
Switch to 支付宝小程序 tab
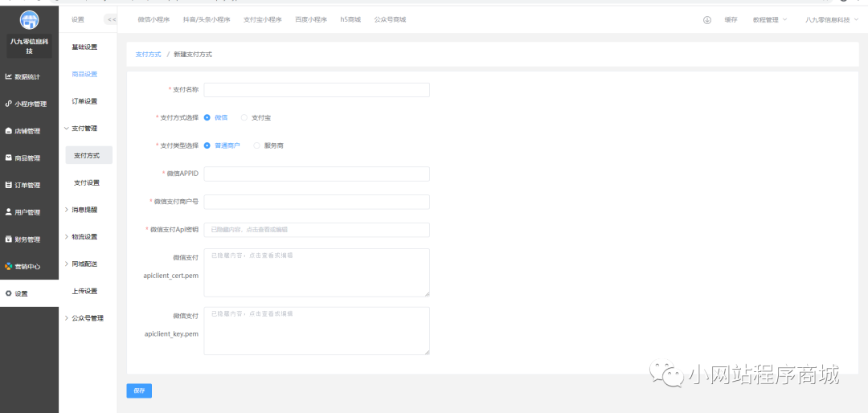[x=262, y=19]
